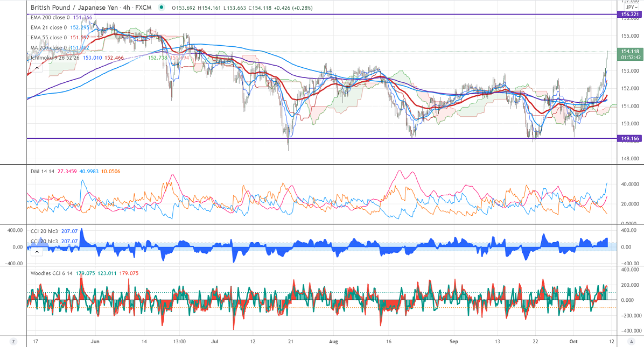Select the MA 200 close 0 legend

point(48,47)
